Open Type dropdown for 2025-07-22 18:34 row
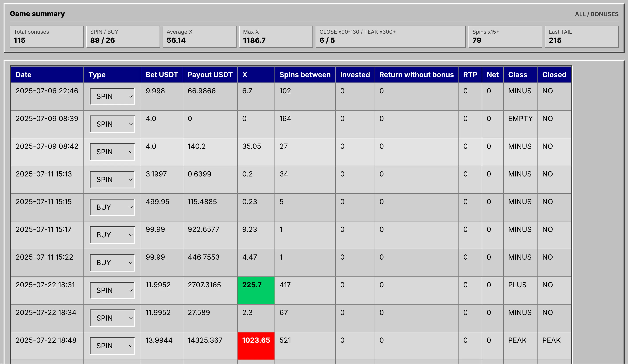The height and width of the screenshot is (364, 628). point(112,318)
